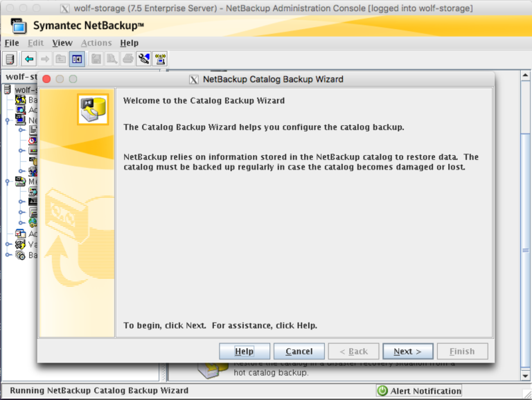Expand the Reports node handle
Viewport: 532px width, 400px height.
21,130
